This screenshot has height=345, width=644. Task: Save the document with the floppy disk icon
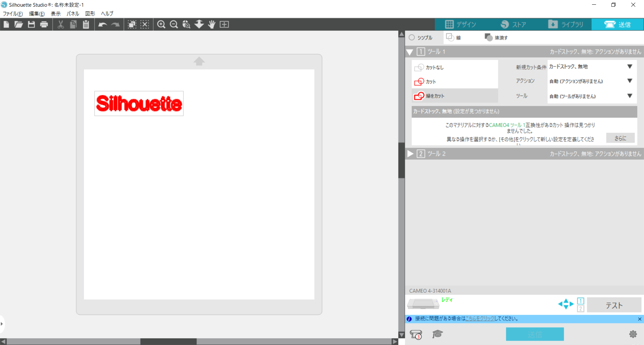(x=31, y=24)
